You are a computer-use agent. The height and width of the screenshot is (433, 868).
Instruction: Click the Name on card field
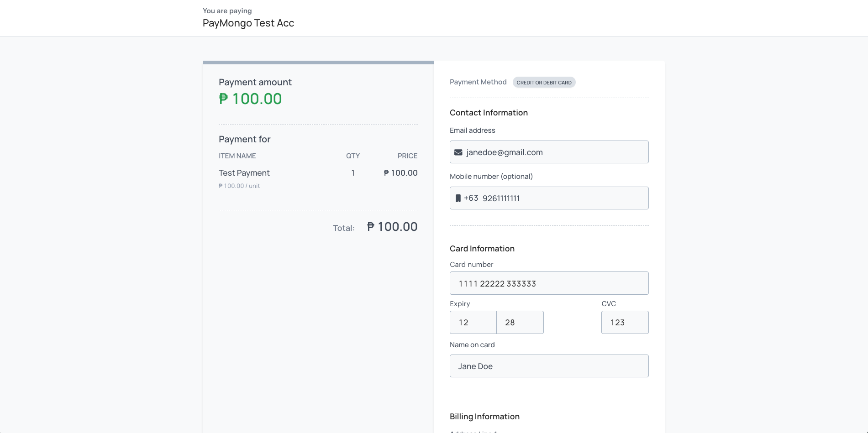pos(549,366)
